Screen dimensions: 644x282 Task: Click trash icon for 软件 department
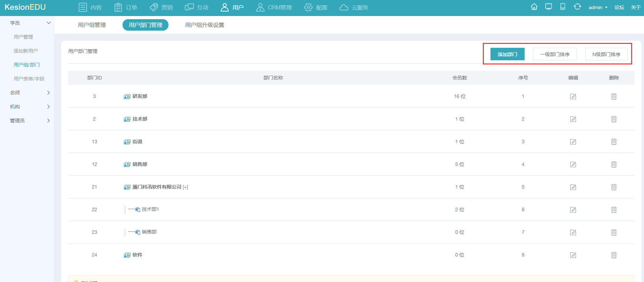(x=614, y=255)
